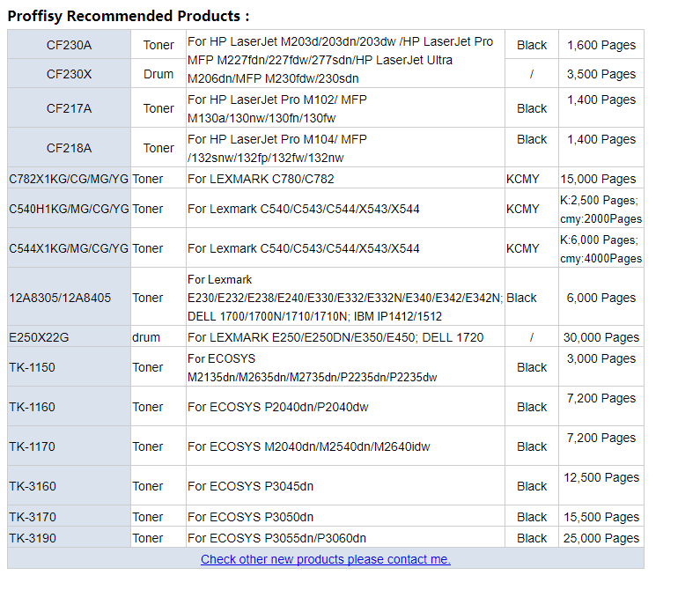Click the KCMY color cell for C782X1KG row
This screenshot has width=700, height=590.
click(531, 178)
